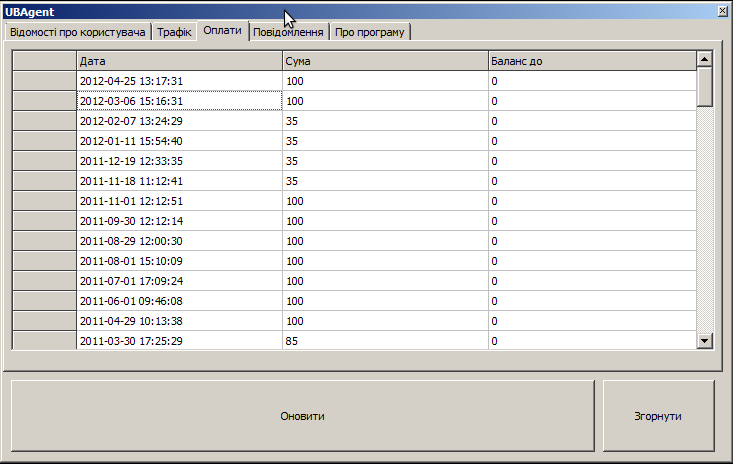Image resolution: width=733 pixels, height=464 pixels.
Task: Close the UBAgent window
Action: [722, 10]
